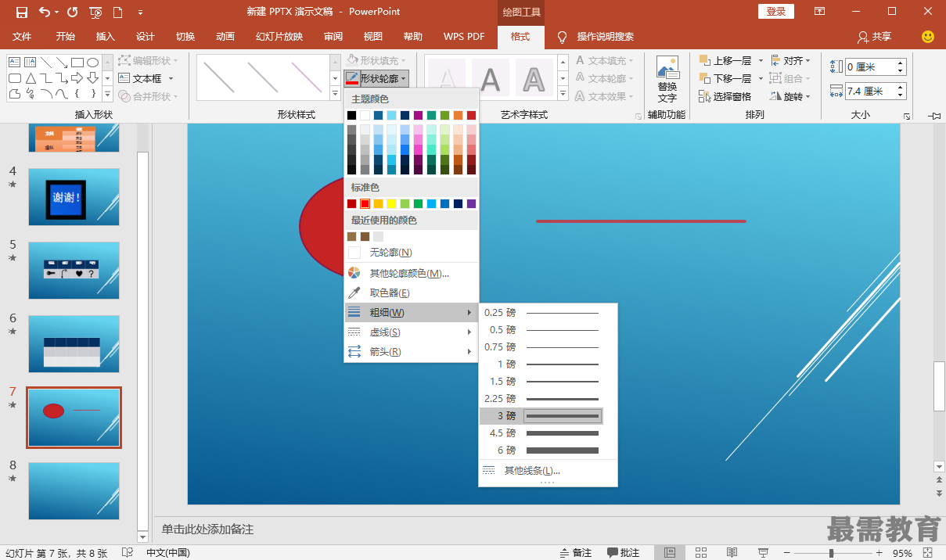The image size is (946, 560).
Task: Select the oval shape in the shapes gallery
Action: coord(92,62)
